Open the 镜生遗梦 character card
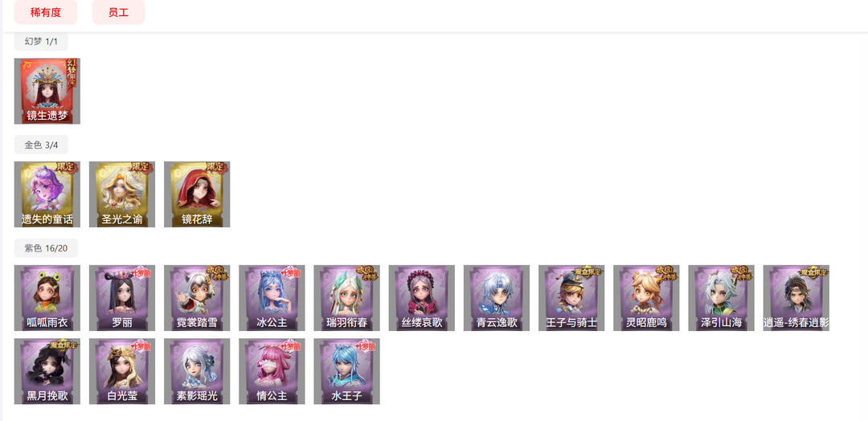This screenshot has width=868, height=421. tap(47, 92)
